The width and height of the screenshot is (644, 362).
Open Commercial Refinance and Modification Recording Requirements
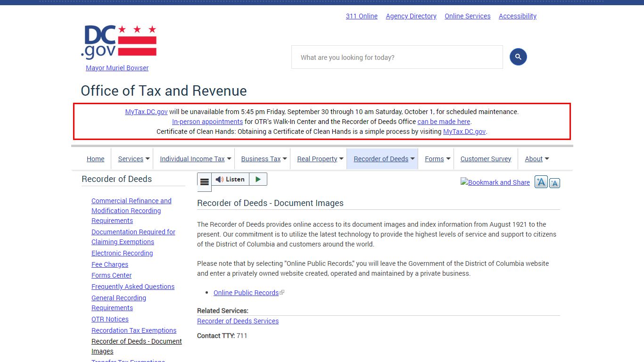tap(132, 211)
